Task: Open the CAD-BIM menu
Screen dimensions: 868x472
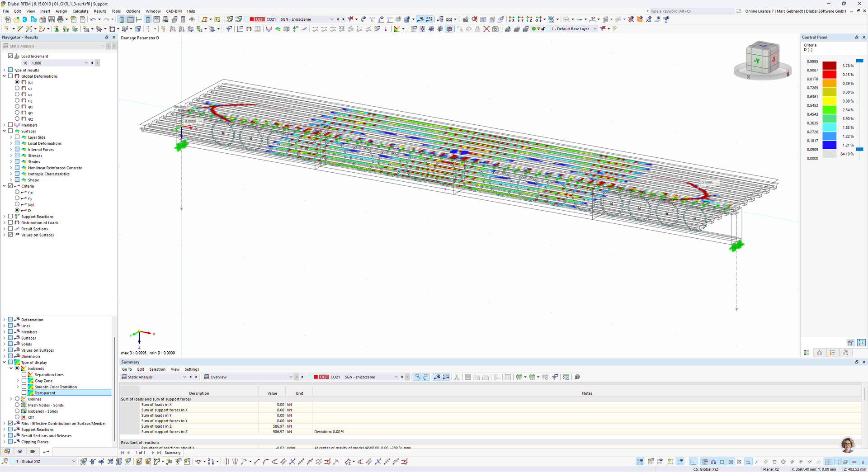Action: 174,11
